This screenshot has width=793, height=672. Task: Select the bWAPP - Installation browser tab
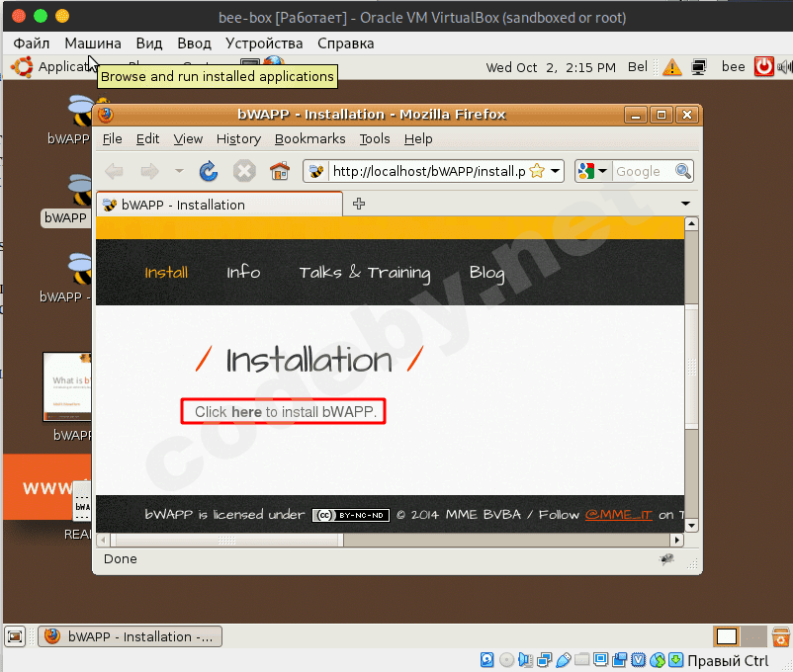(219, 205)
